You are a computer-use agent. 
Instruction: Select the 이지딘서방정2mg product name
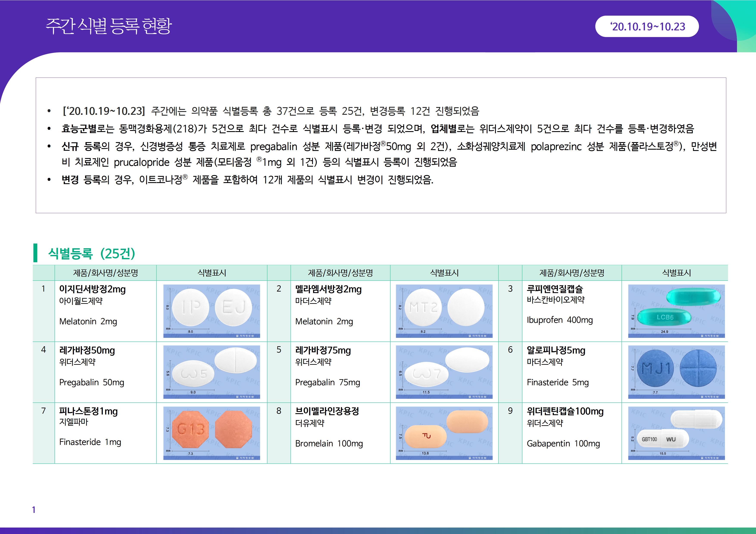pyautogui.click(x=92, y=289)
